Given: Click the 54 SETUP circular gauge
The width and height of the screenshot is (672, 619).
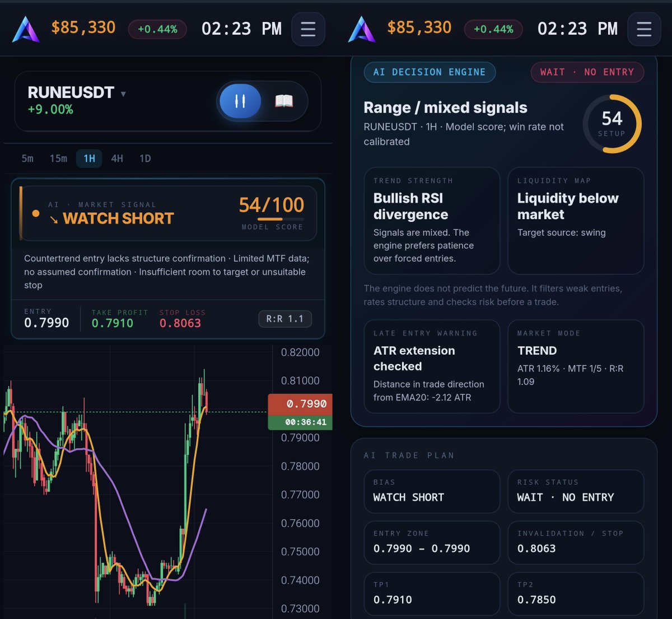Looking at the screenshot, I should [x=612, y=124].
